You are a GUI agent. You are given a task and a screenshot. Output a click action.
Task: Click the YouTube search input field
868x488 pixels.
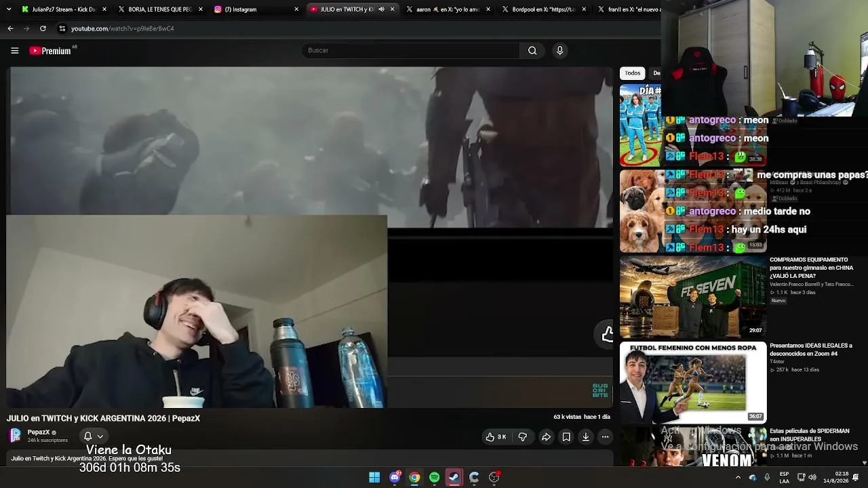pyautogui.click(x=412, y=50)
